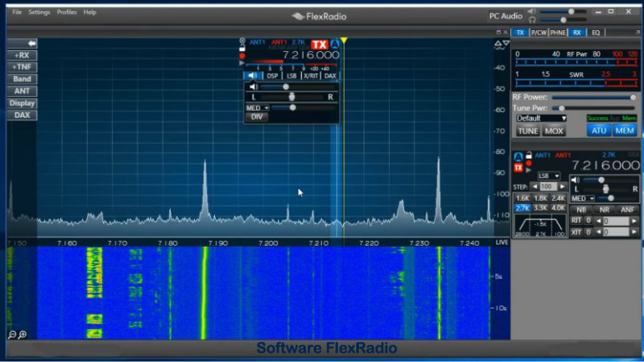Mute the headphone icon in the title bar
The image size is (644, 362).
click(x=532, y=19)
